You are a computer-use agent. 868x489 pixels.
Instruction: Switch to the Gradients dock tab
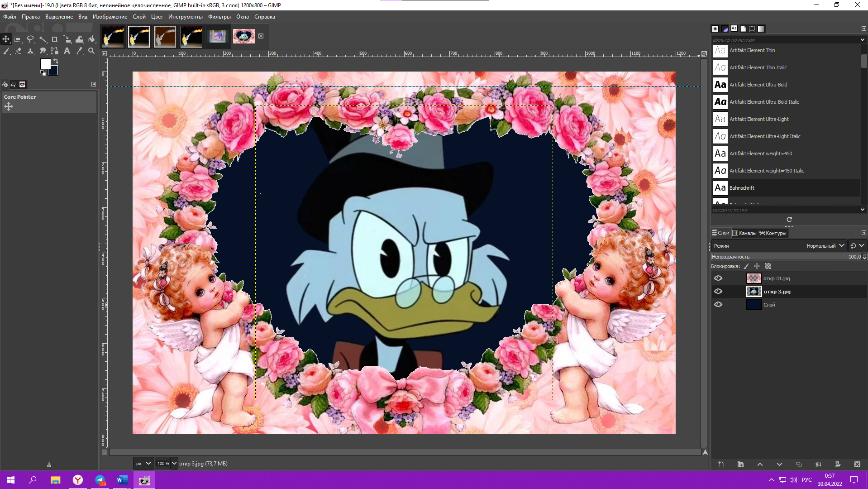(761, 29)
